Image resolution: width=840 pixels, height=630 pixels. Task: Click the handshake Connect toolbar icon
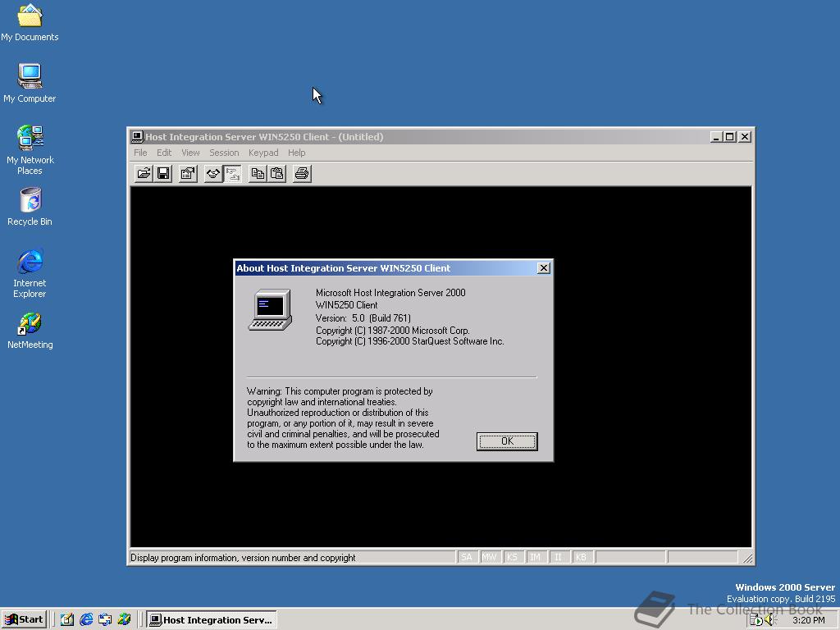(x=213, y=174)
